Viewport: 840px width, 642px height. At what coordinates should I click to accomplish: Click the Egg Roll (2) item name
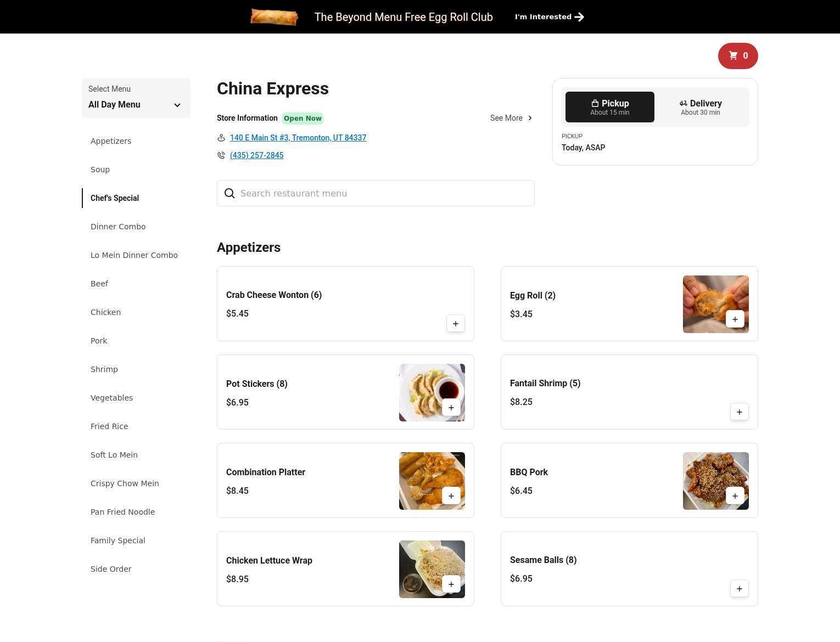[x=533, y=296]
